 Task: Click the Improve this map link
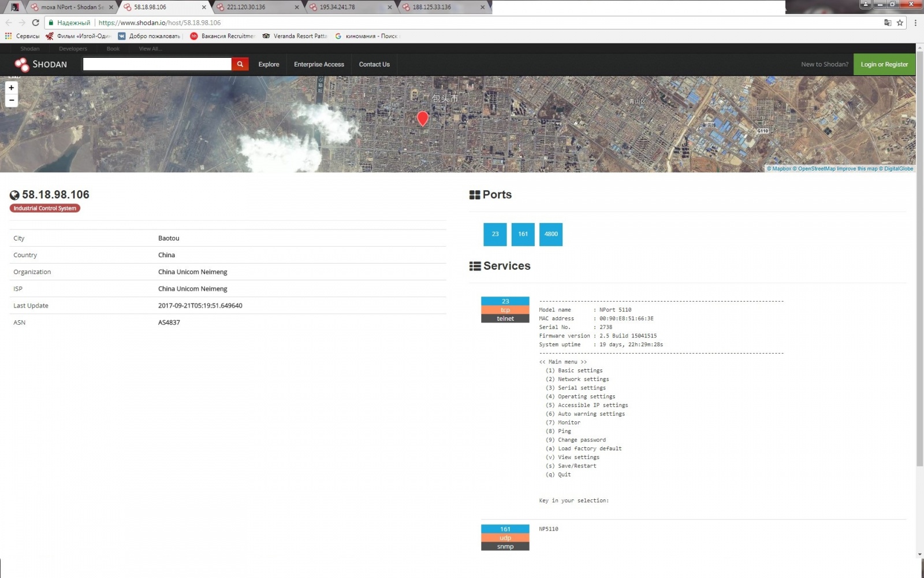[857, 169]
